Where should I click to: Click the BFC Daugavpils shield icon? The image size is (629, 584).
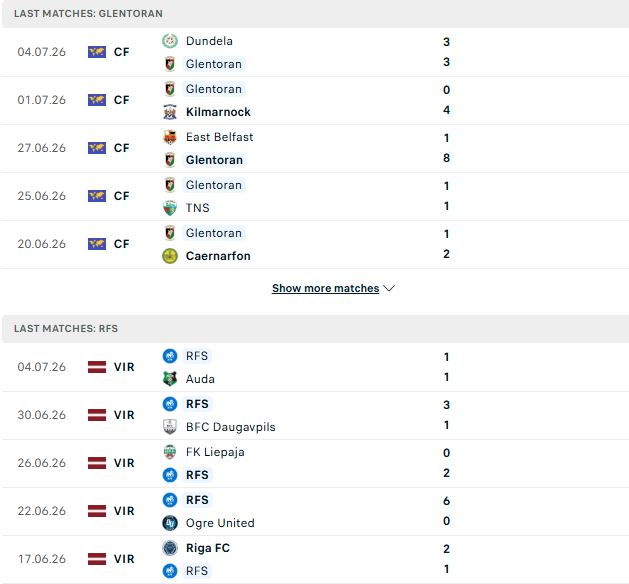click(x=170, y=427)
